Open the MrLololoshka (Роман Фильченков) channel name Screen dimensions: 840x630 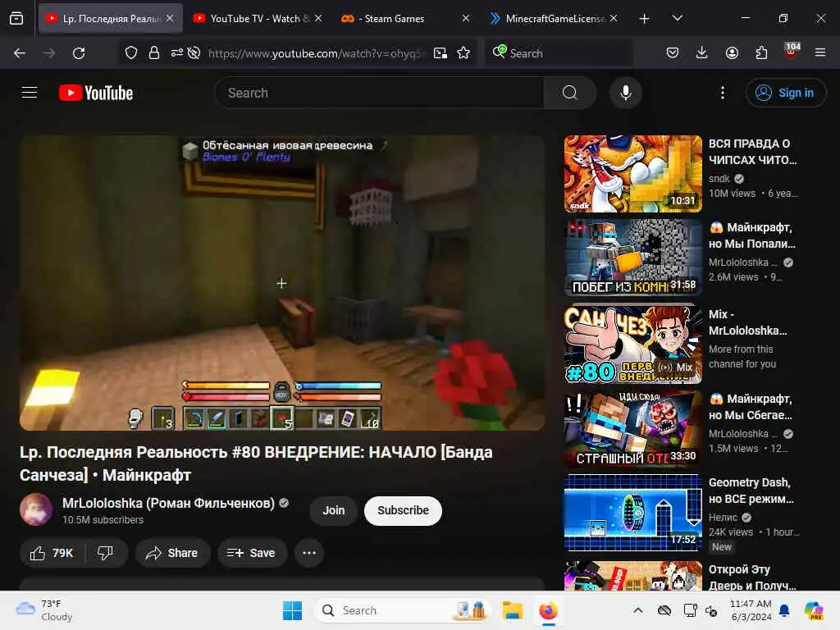(x=168, y=503)
